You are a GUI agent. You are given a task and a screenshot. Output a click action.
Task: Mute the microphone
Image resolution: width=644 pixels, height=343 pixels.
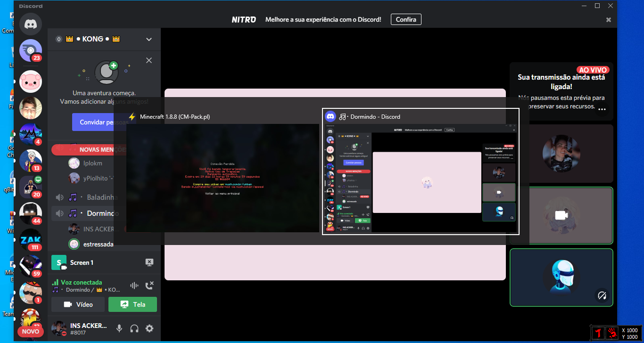[119, 328]
